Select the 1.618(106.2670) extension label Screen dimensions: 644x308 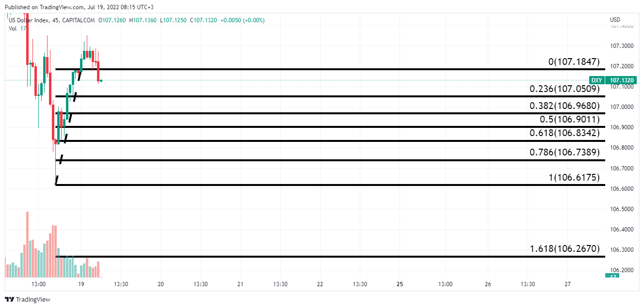(564, 249)
